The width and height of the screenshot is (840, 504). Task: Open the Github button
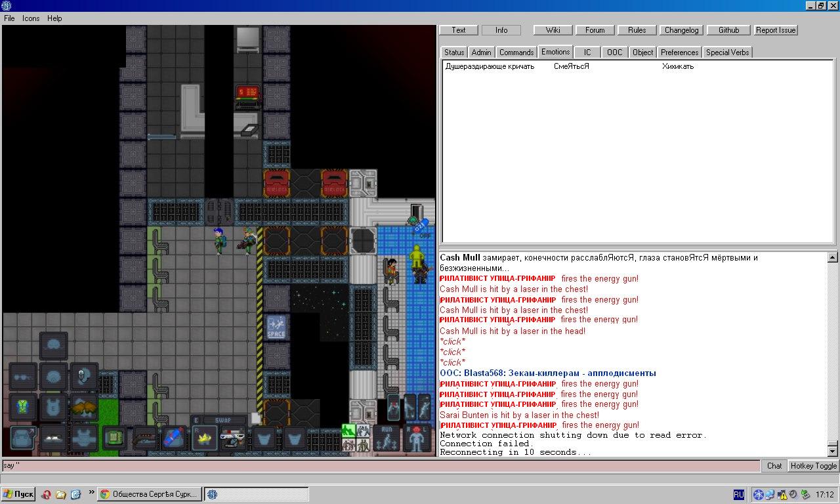pos(729,30)
